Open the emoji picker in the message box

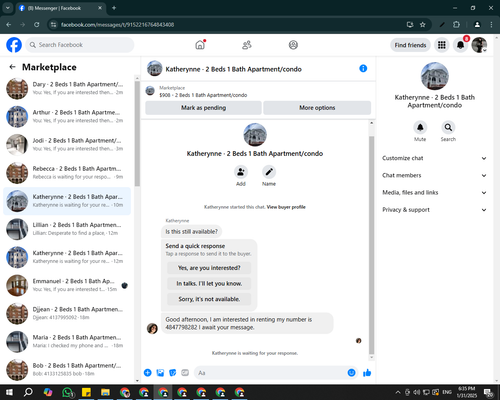pos(351,373)
